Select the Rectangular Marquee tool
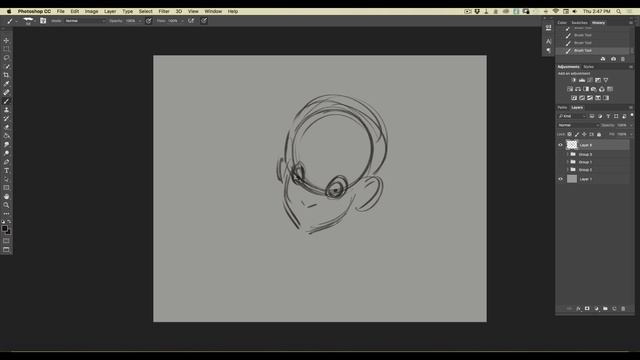640x360 pixels. point(6,49)
